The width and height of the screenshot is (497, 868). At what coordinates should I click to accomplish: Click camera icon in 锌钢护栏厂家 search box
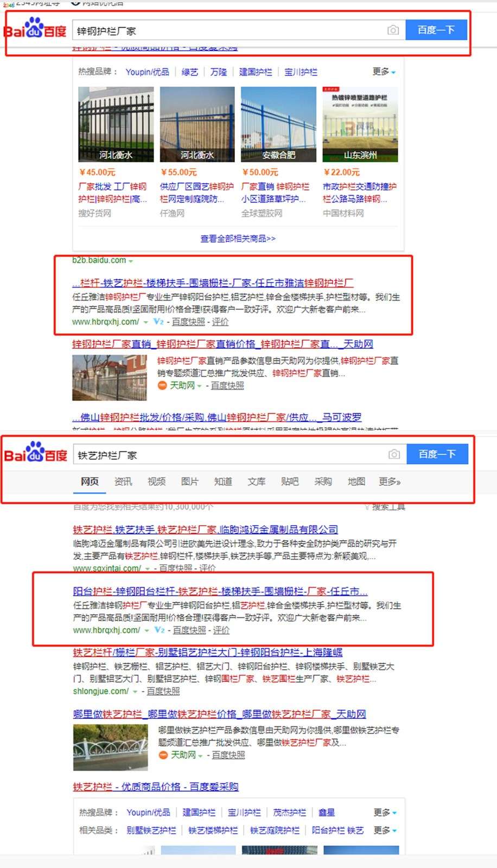(393, 30)
